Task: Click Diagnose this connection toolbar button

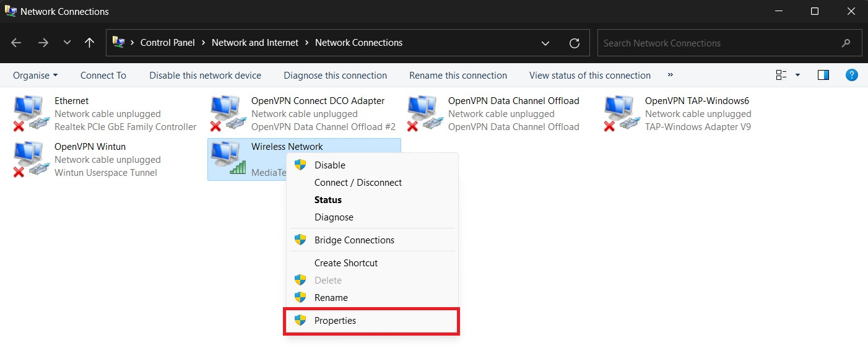Action: click(x=336, y=76)
